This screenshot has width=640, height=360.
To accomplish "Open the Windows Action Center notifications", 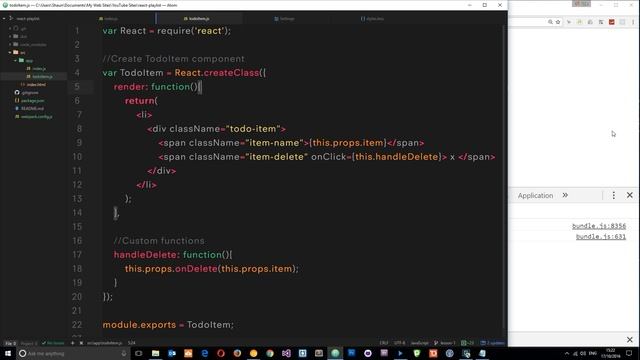I will (629, 353).
